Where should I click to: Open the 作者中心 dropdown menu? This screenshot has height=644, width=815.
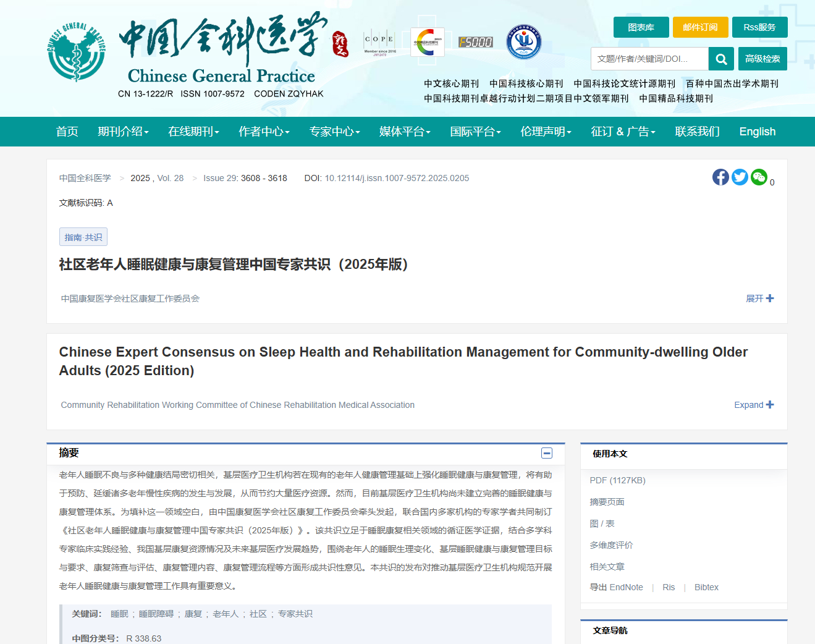coord(264,132)
